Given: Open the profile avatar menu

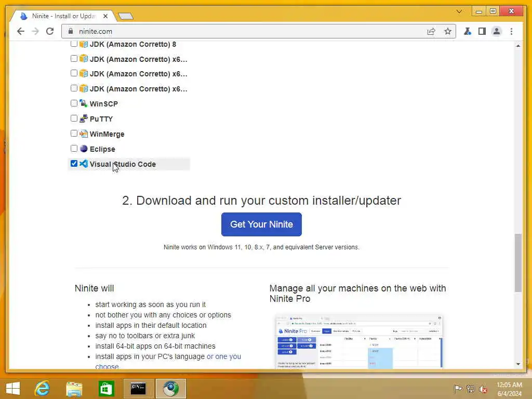Looking at the screenshot, I should [496, 31].
